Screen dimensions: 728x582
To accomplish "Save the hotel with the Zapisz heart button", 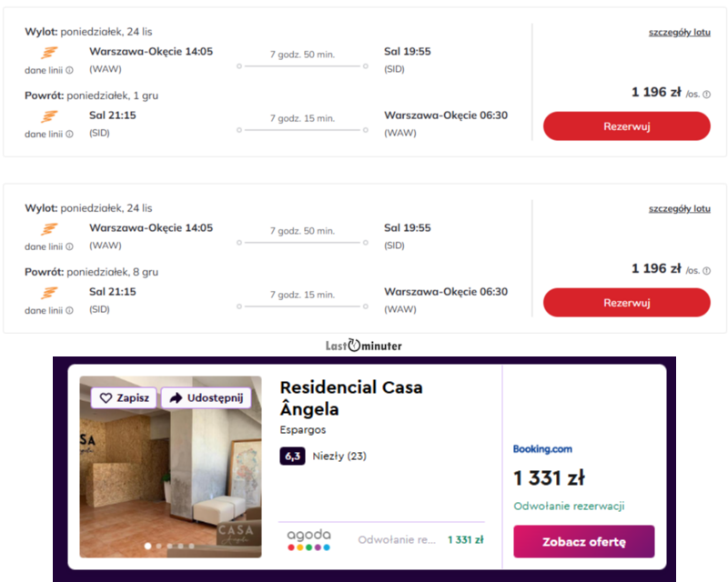I will [125, 398].
